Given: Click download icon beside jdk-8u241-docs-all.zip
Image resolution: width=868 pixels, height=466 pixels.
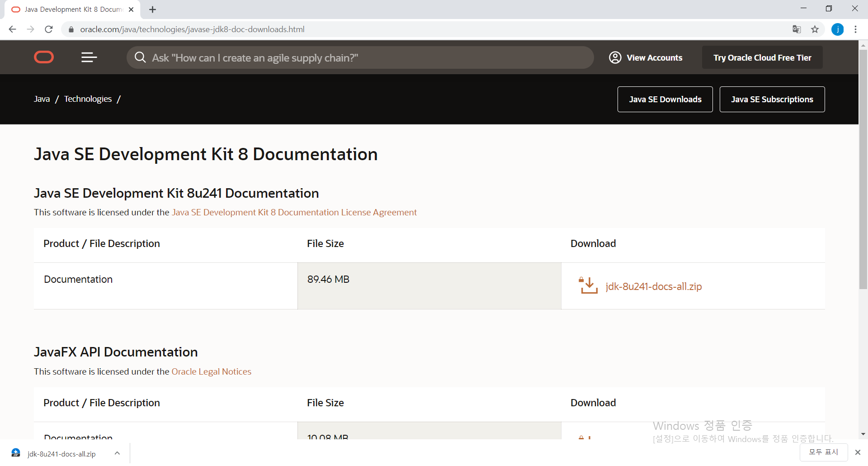Looking at the screenshot, I should (589, 285).
